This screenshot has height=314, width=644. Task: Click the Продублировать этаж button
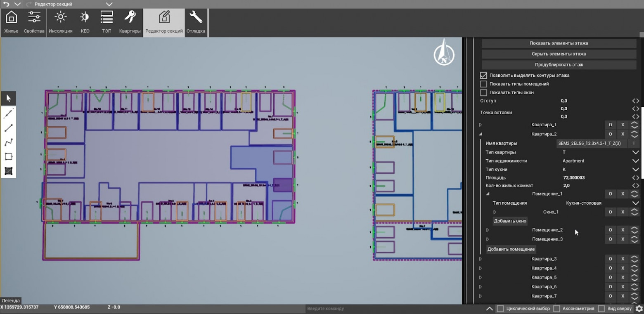(559, 65)
